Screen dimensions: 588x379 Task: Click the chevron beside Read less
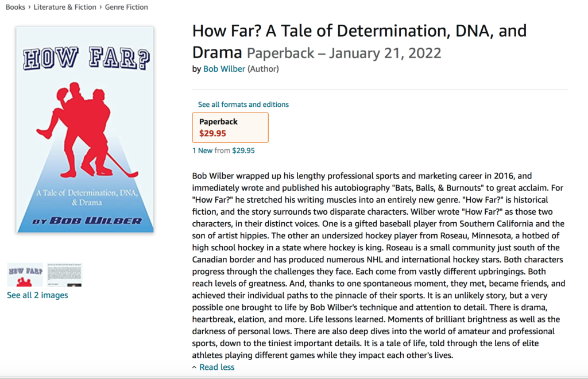(x=194, y=367)
